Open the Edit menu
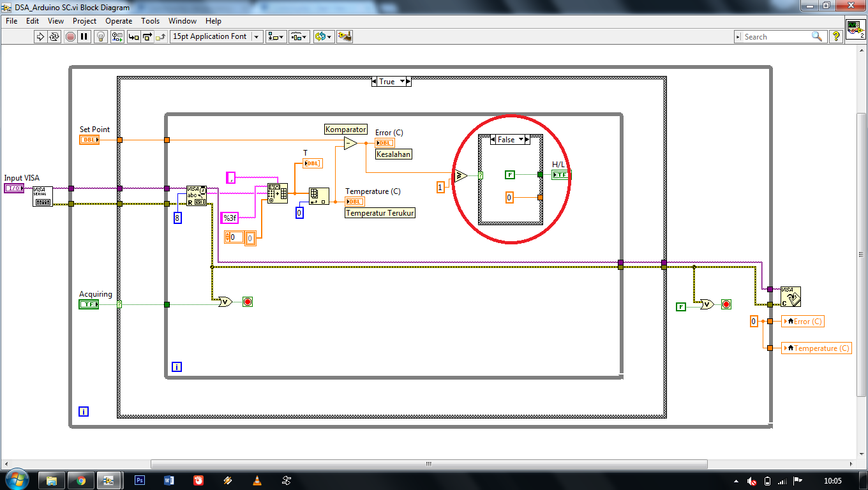The height and width of the screenshot is (490, 868). tap(33, 21)
